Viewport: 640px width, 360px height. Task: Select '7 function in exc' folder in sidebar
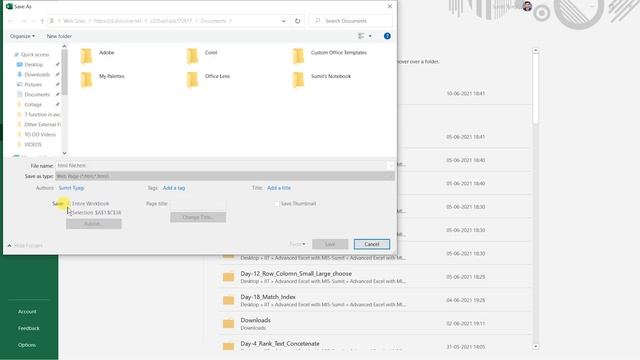coord(38,114)
